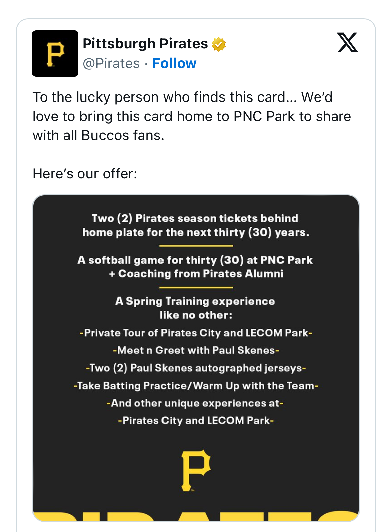Click the "Here's our offer:" text

tap(85, 174)
